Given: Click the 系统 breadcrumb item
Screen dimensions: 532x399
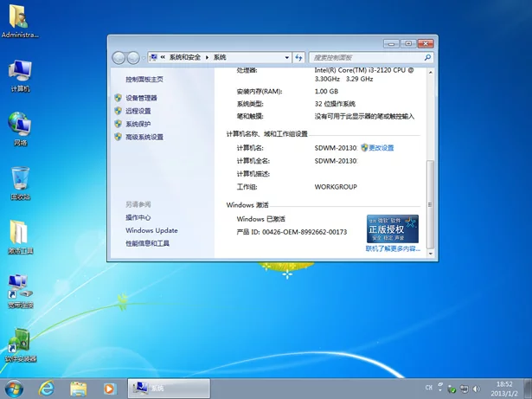Looking at the screenshot, I should pos(220,57).
